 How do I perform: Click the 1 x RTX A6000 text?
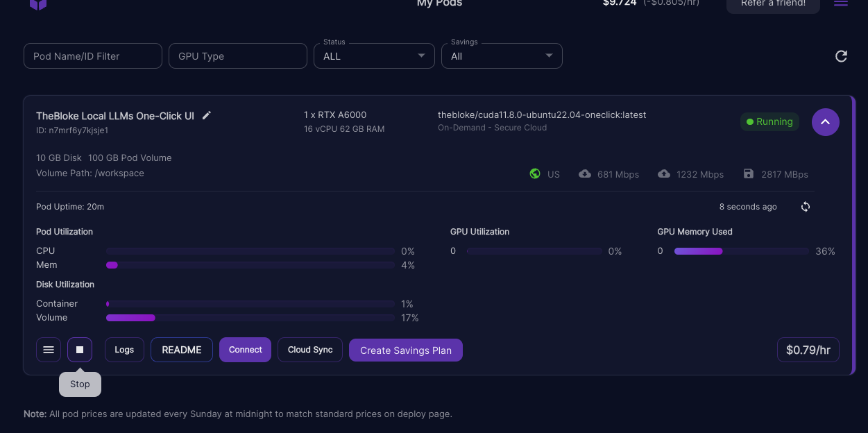pos(335,115)
